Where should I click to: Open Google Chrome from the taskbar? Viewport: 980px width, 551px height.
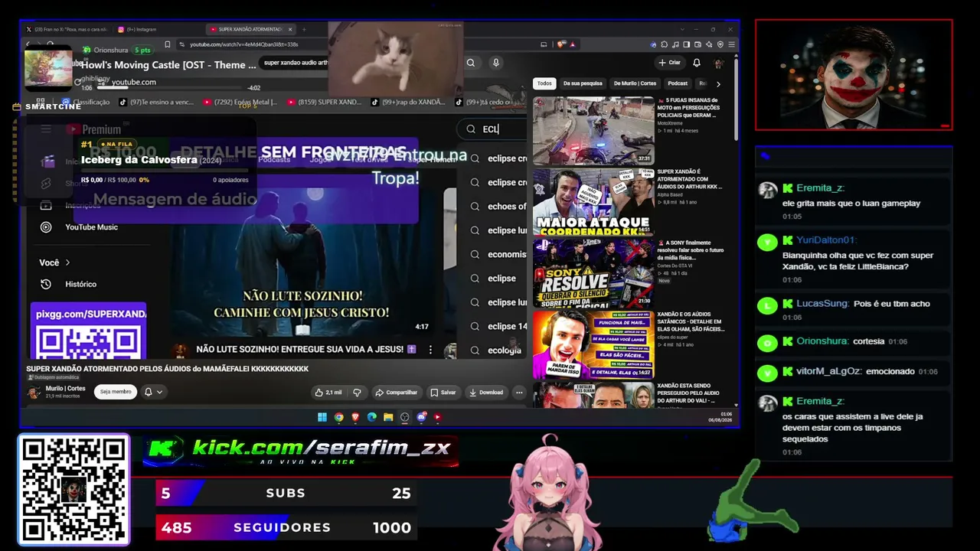[x=338, y=417]
